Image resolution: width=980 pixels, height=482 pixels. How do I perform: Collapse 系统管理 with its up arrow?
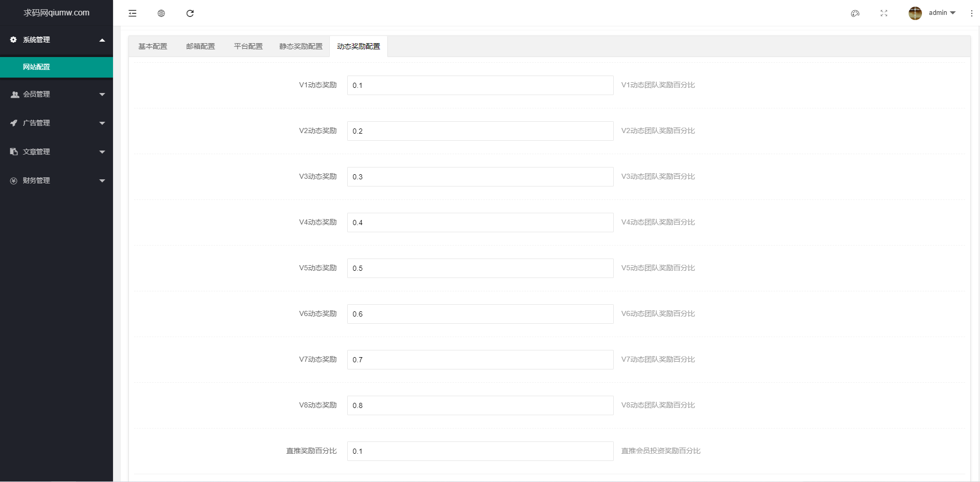pyautogui.click(x=102, y=40)
